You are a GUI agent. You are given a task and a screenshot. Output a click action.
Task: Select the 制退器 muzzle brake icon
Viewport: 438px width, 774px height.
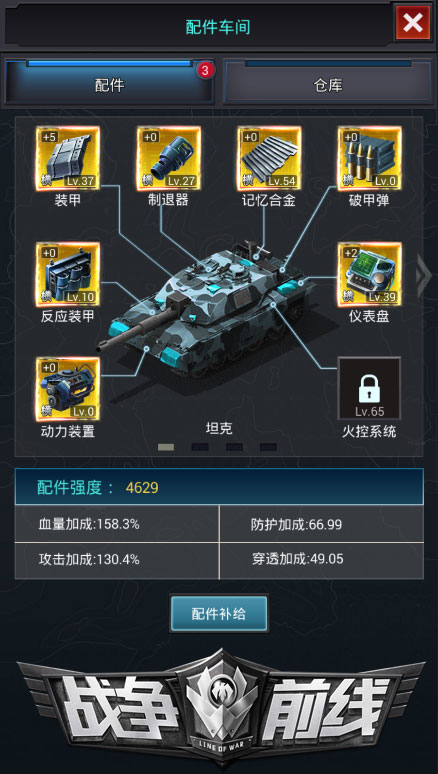click(168, 158)
